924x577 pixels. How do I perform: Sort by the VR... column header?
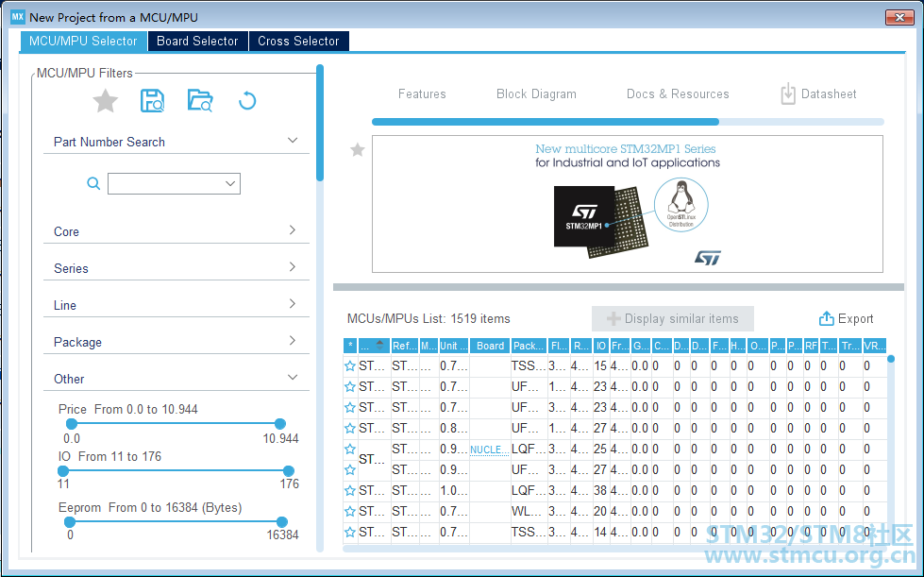(x=874, y=346)
